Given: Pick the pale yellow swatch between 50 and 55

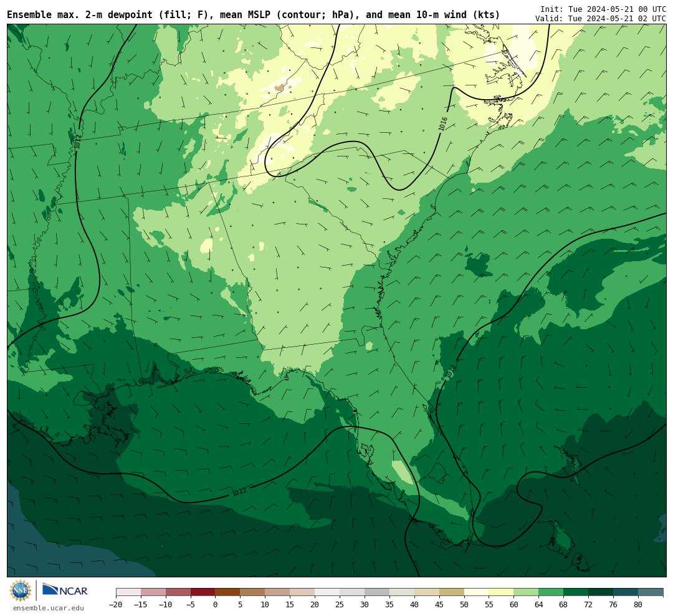Looking at the screenshot, I should (x=477, y=592).
